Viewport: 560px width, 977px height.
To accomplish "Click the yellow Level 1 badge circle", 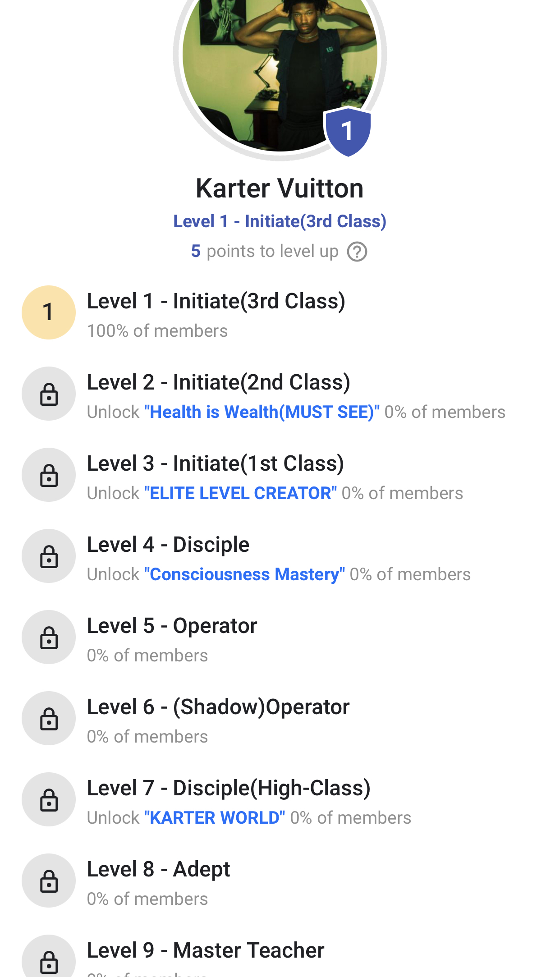I will click(x=48, y=312).
